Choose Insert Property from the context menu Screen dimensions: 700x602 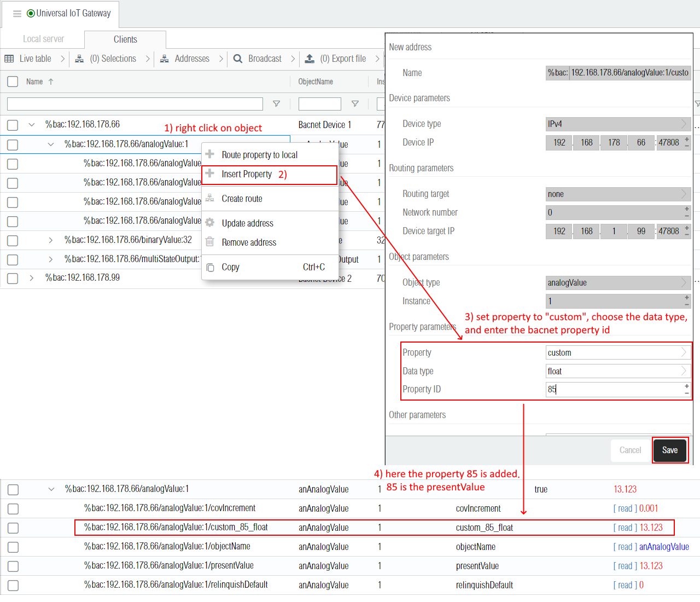coord(247,174)
